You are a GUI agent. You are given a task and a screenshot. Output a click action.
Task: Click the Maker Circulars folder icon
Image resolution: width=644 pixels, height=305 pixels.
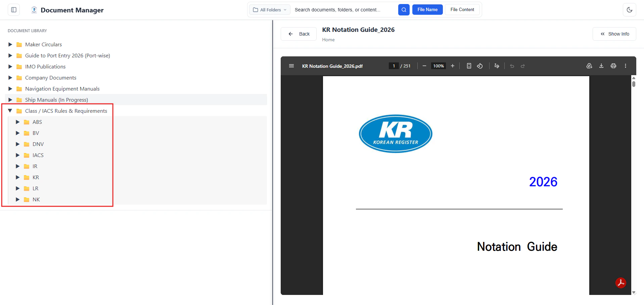[x=19, y=45]
